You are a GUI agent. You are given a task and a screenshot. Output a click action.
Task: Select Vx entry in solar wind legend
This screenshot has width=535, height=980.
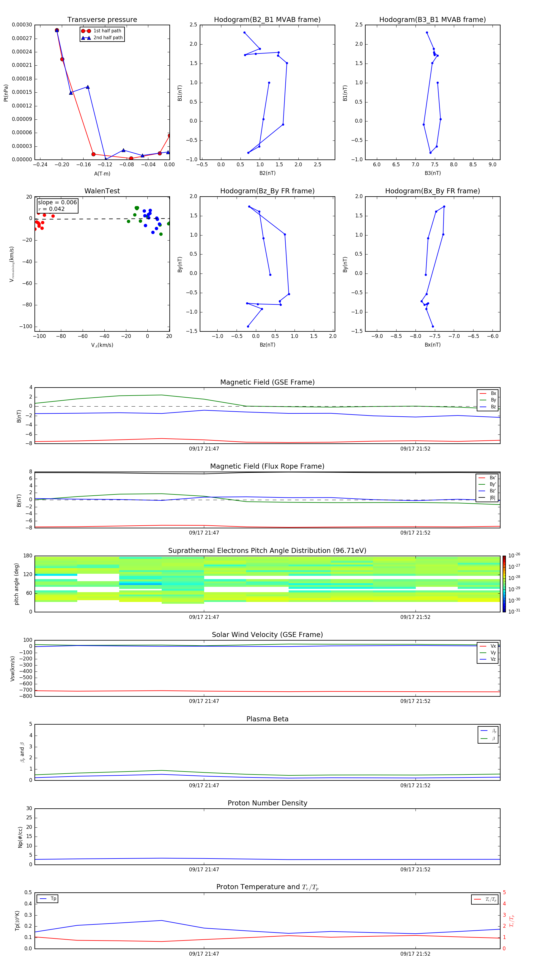click(488, 646)
